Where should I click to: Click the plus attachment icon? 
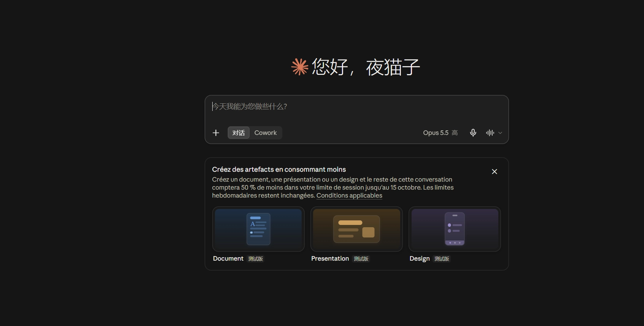click(216, 133)
